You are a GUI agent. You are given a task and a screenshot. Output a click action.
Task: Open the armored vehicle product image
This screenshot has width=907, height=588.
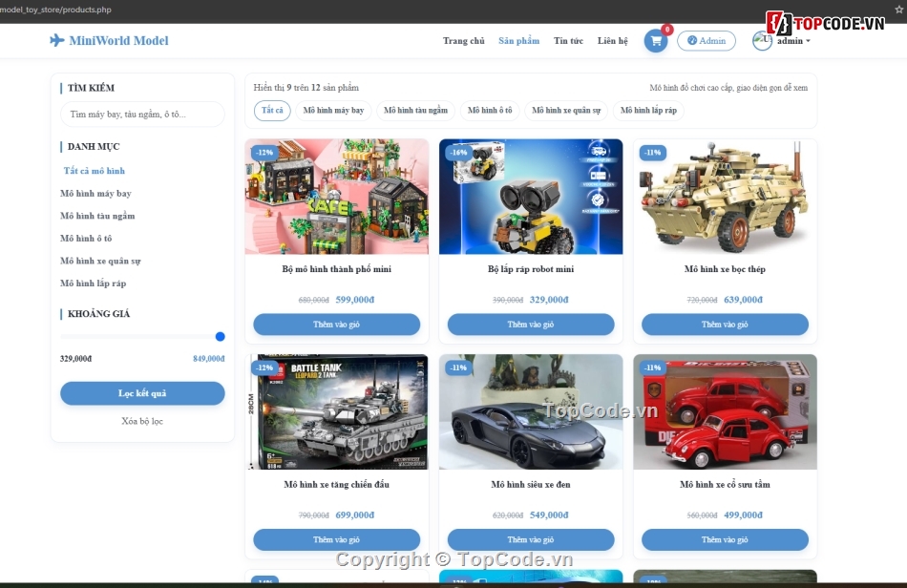coord(725,197)
